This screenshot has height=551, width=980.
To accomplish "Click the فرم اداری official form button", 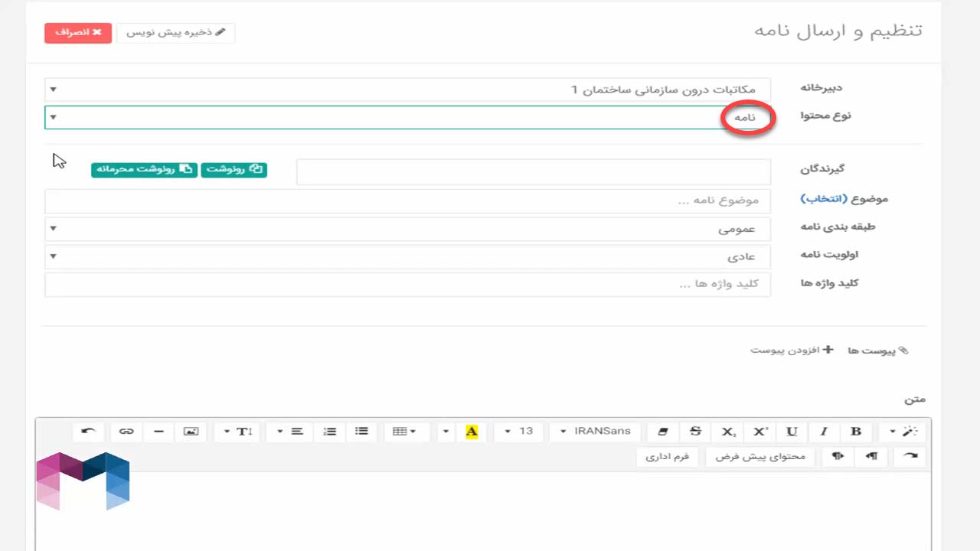I will pos(667,457).
